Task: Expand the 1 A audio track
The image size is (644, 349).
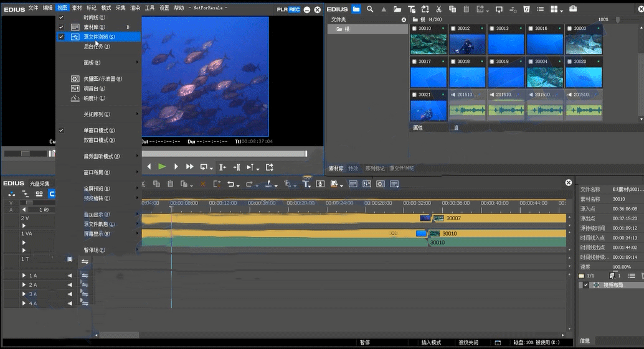Action: [x=24, y=276]
